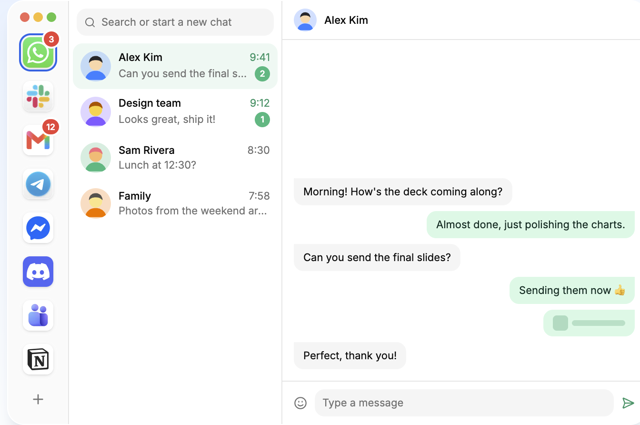Click the red 3 badge on WhatsApp
The height and width of the screenshot is (425, 640).
[51, 39]
